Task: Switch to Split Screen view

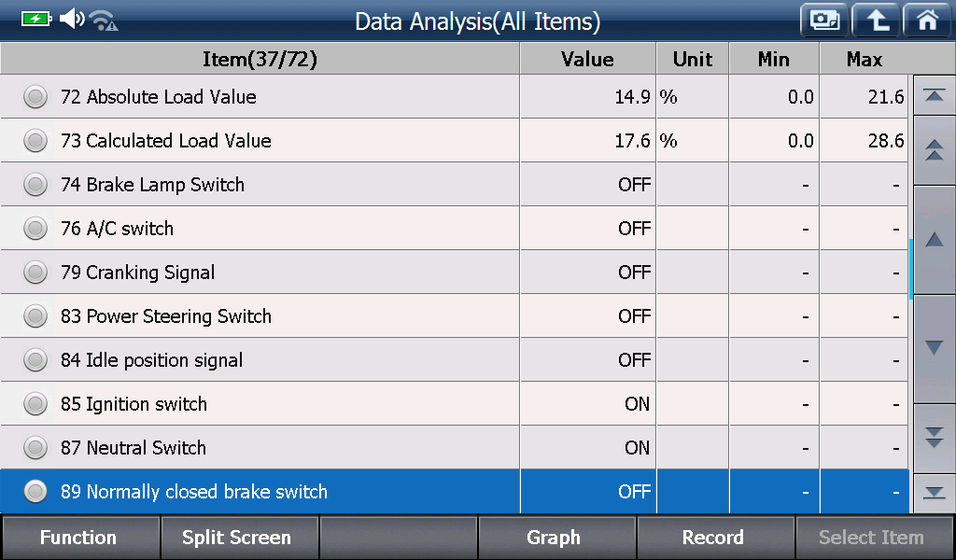Action: (238, 538)
